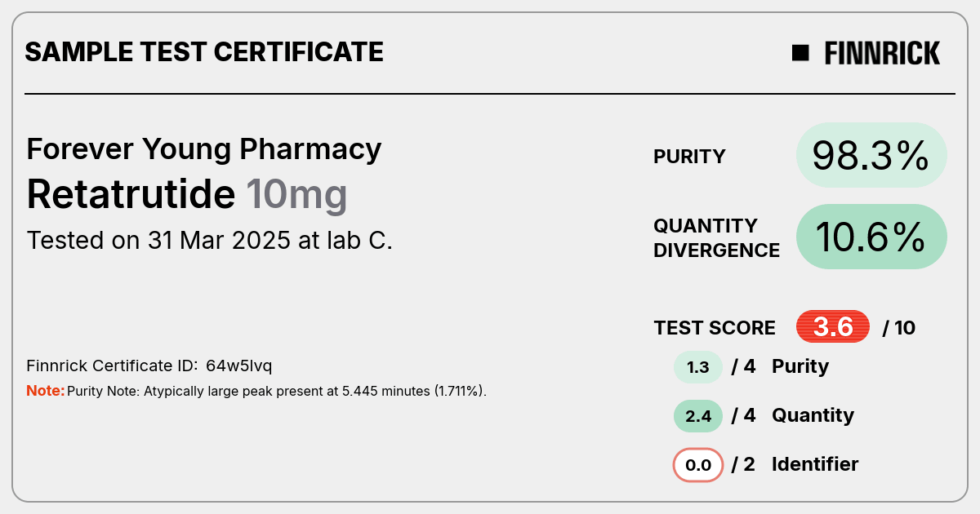
Task: Click the FINNRICK brand wordmark
Action: 882,54
